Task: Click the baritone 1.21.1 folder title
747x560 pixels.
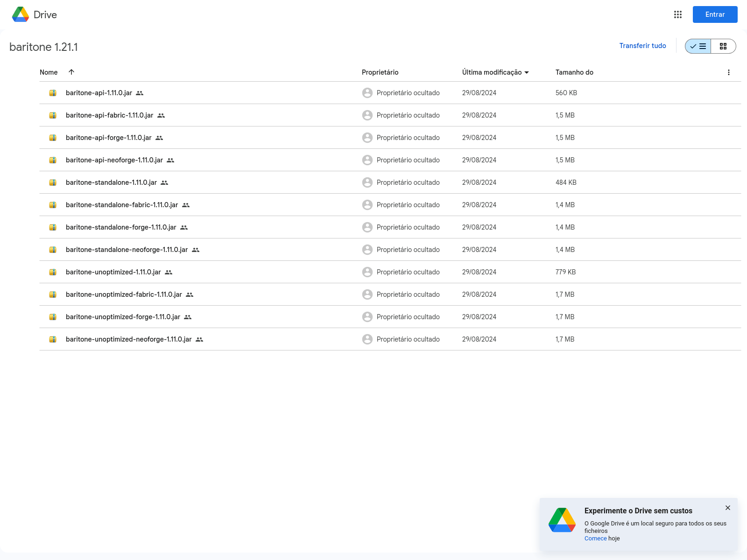Action: coord(43,47)
